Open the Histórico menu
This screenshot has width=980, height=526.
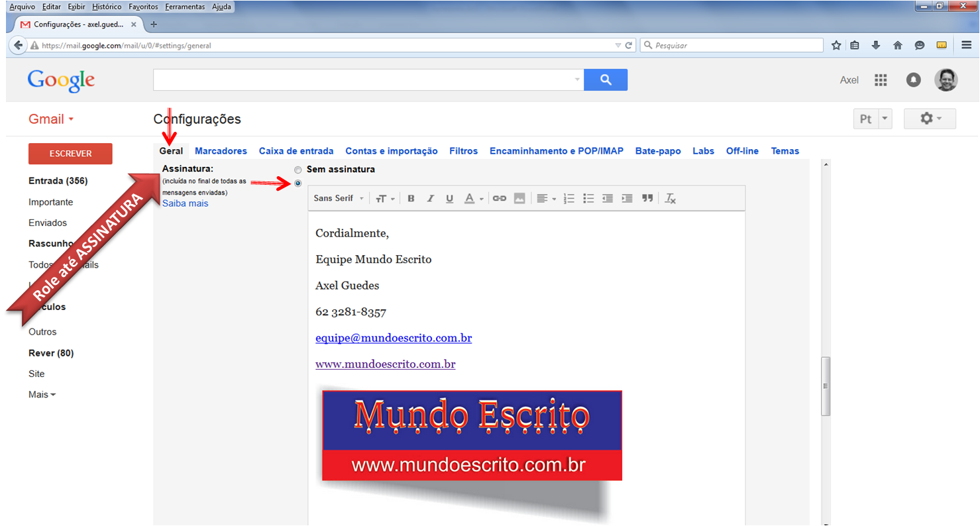(x=106, y=7)
